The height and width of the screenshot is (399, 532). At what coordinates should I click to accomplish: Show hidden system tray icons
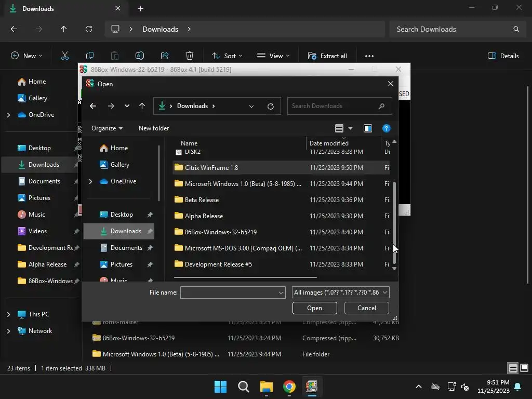[x=419, y=387]
